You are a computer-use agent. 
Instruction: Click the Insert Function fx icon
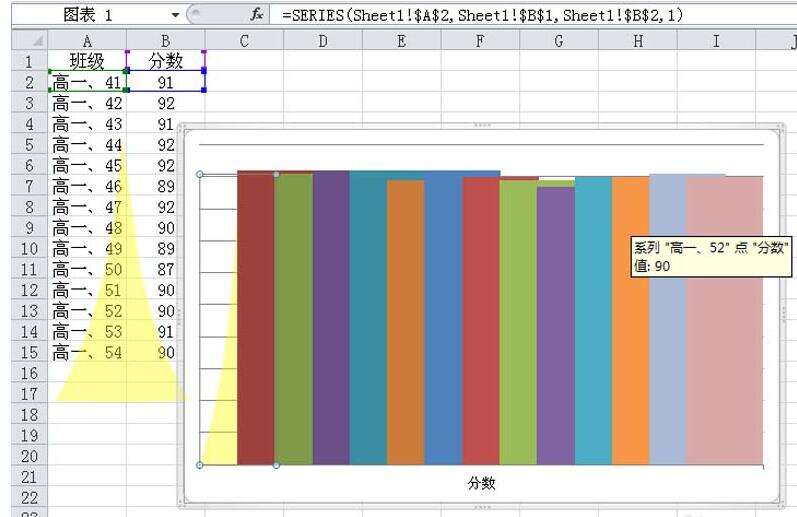(x=257, y=15)
